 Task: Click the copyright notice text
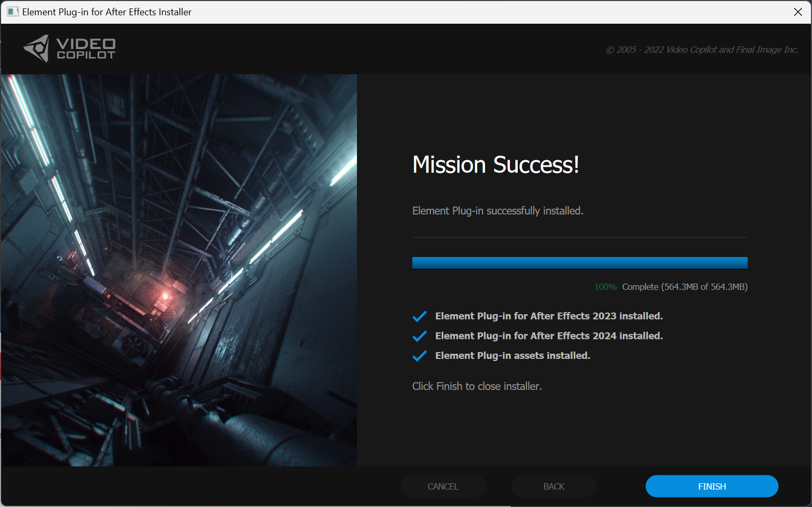[702, 50]
